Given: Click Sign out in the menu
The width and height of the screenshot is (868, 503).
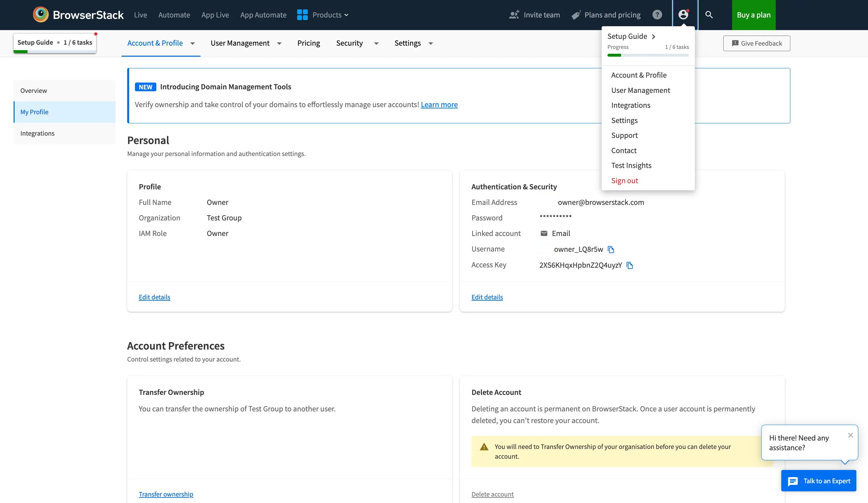Looking at the screenshot, I should tap(625, 181).
